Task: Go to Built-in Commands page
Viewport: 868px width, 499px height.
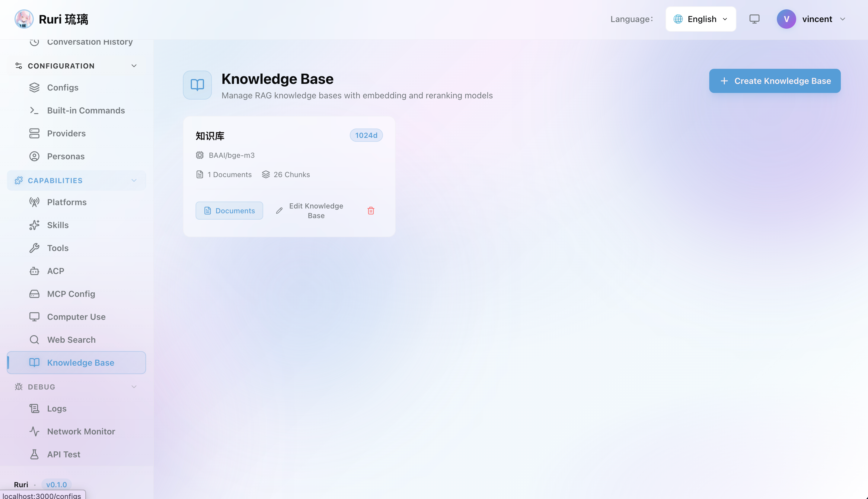Action: coord(76,110)
